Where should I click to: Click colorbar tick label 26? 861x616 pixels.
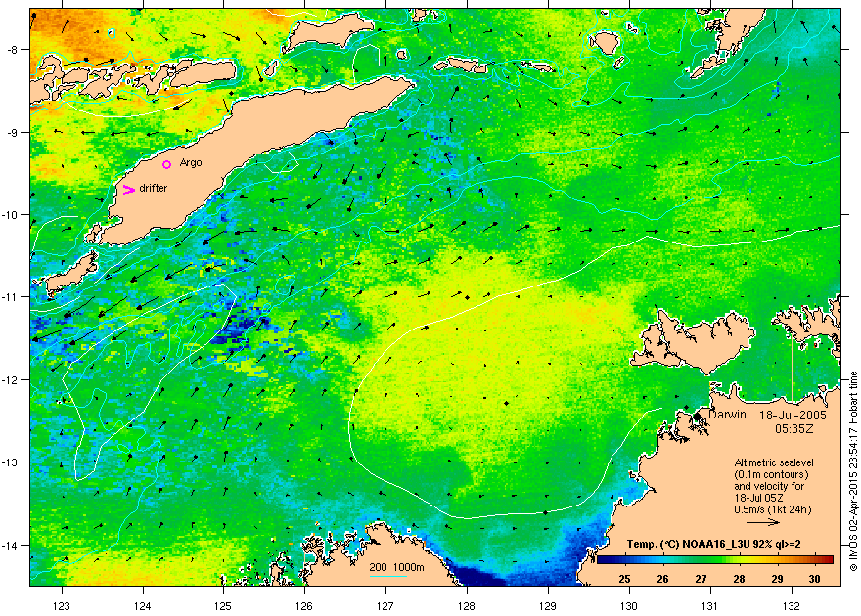point(662,579)
